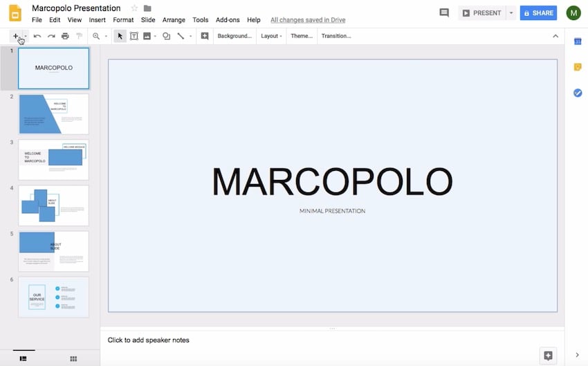Open the Arrange menu
The image size is (588, 366).
coord(174,20)
